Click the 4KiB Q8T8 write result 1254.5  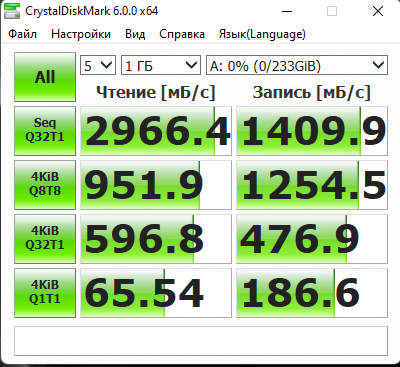point(312,185)
